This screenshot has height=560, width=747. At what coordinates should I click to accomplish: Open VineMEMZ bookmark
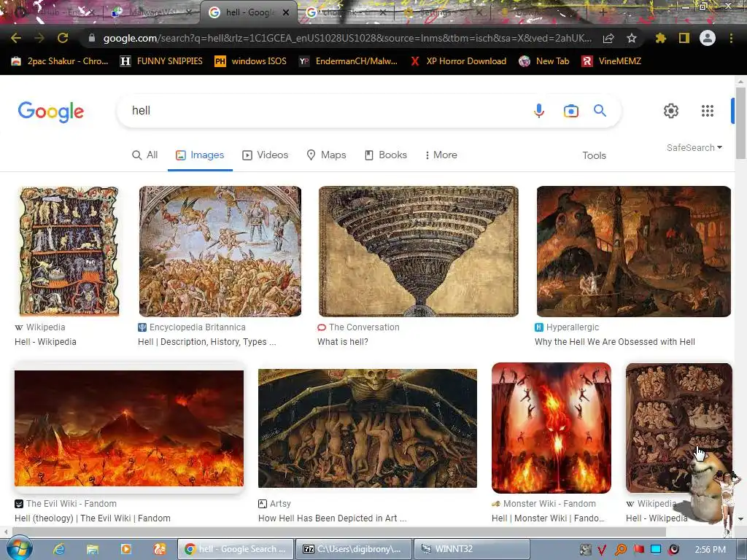(611, 61)
